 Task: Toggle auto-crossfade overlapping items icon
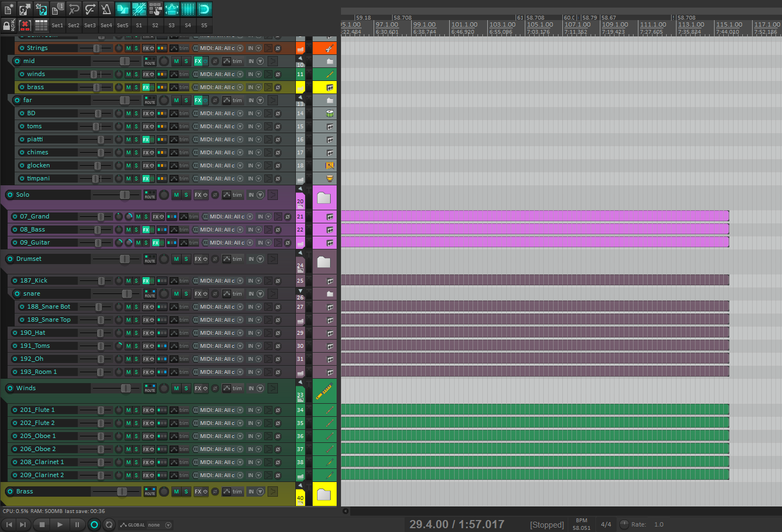123,9
